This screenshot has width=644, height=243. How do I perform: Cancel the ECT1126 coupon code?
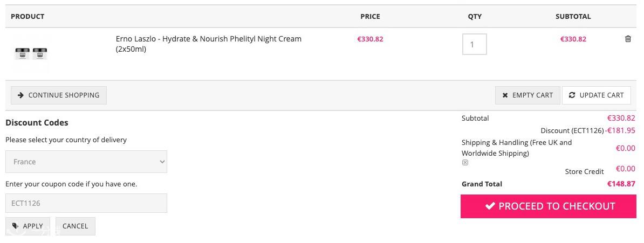(x=75, y=226)
